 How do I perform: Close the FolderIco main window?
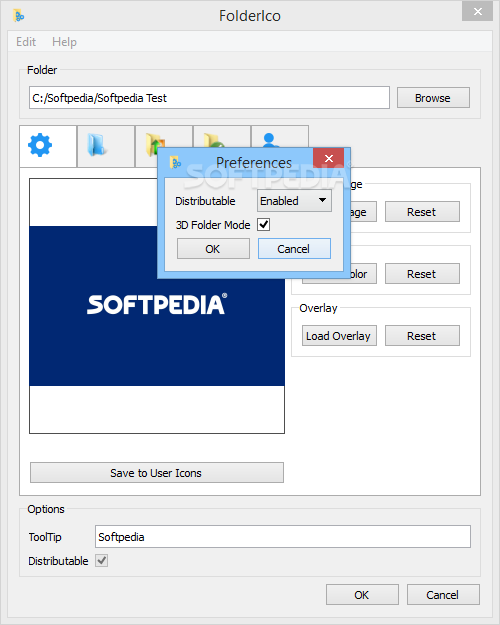[x=477, y=12]
